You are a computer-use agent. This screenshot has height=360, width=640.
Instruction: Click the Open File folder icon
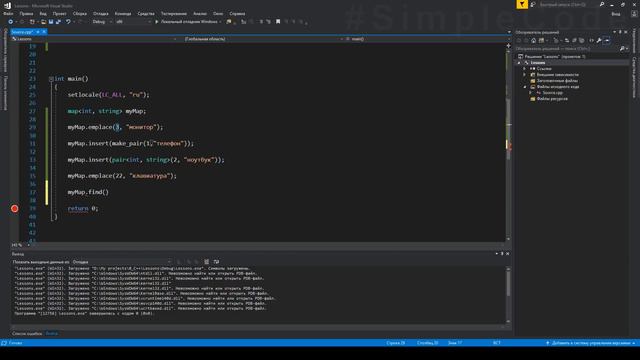[43, 22]
